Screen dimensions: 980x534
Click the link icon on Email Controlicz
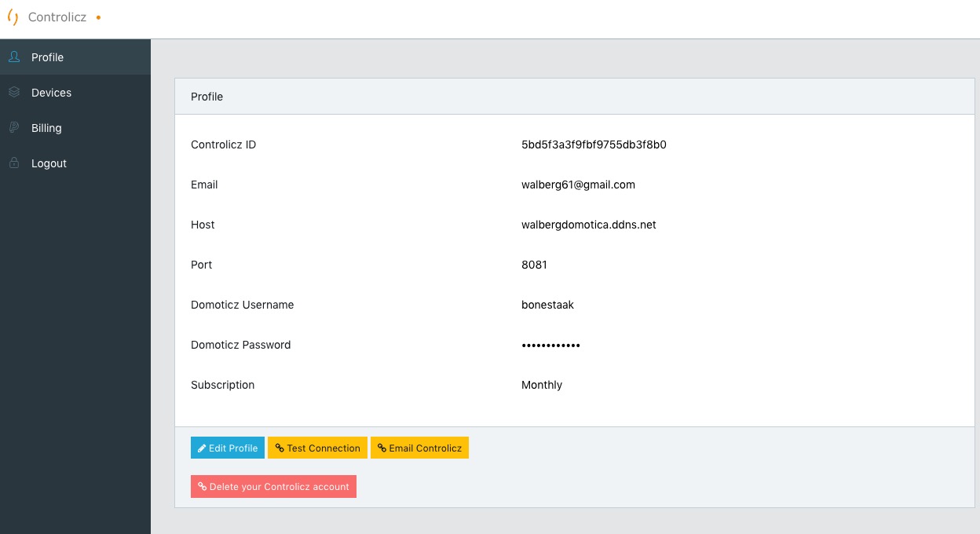click(382, 448)
